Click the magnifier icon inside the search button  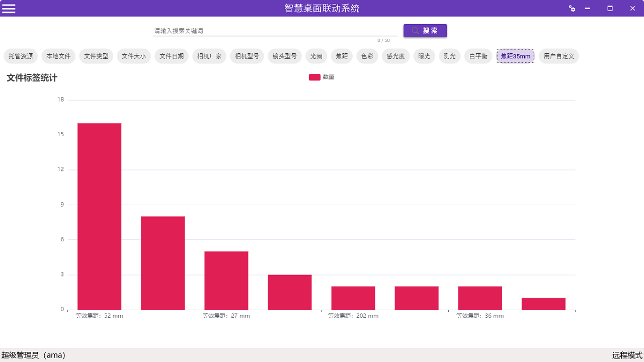coord(414,31)
